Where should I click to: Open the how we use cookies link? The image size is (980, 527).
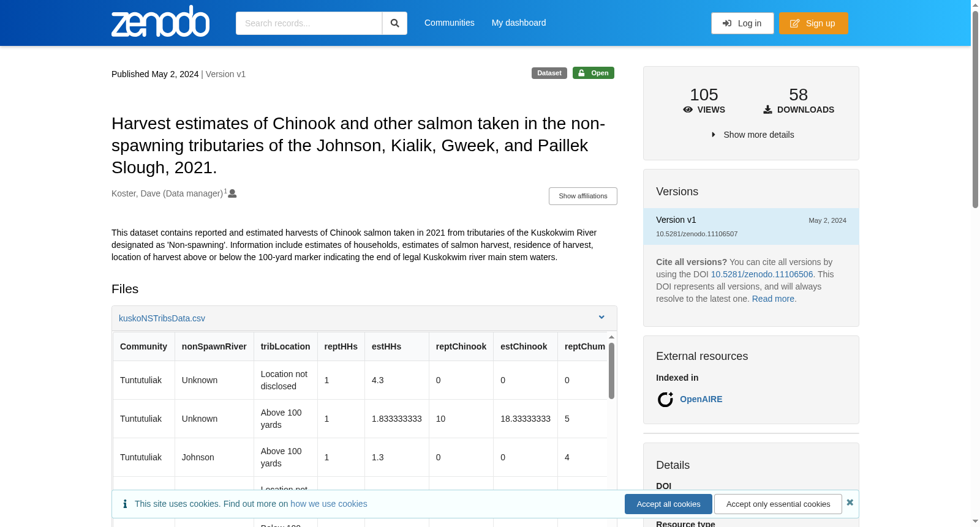click(329, 504)
